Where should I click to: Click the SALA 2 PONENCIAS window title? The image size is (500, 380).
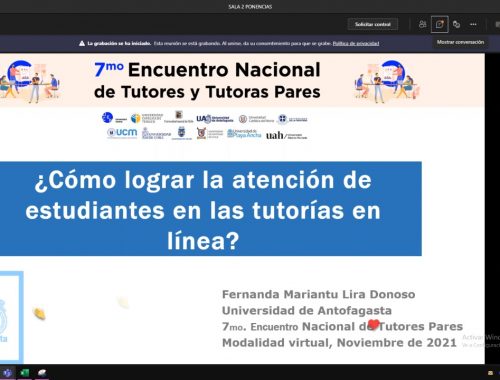[x=250, y=6]
